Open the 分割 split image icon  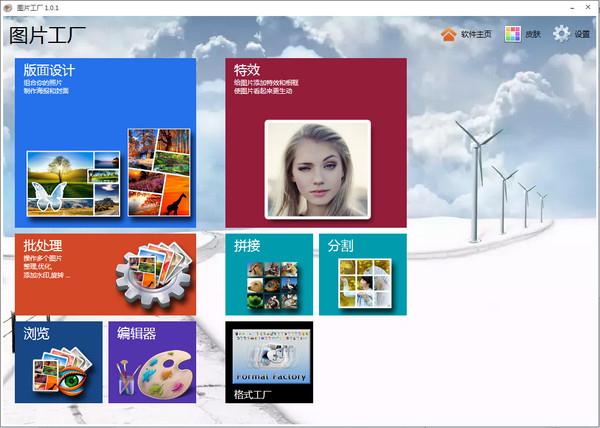point(363,283)
